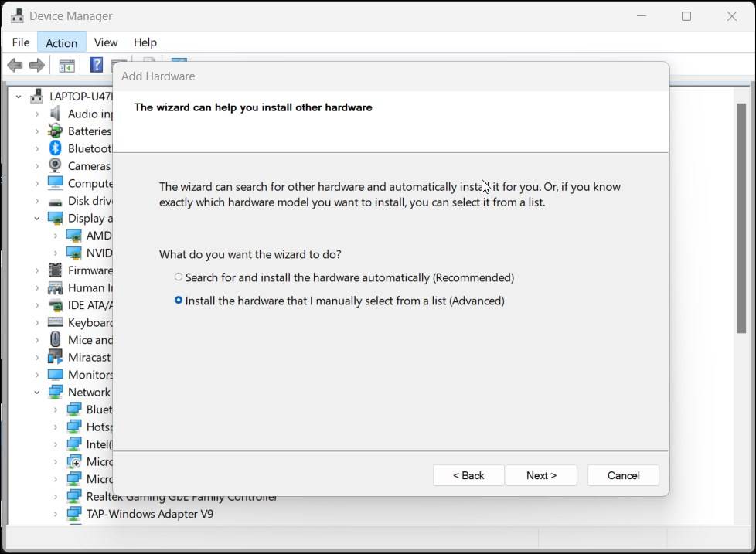Expand the Bluetooth category
The image size is (756, 554).
coord(37,149)
